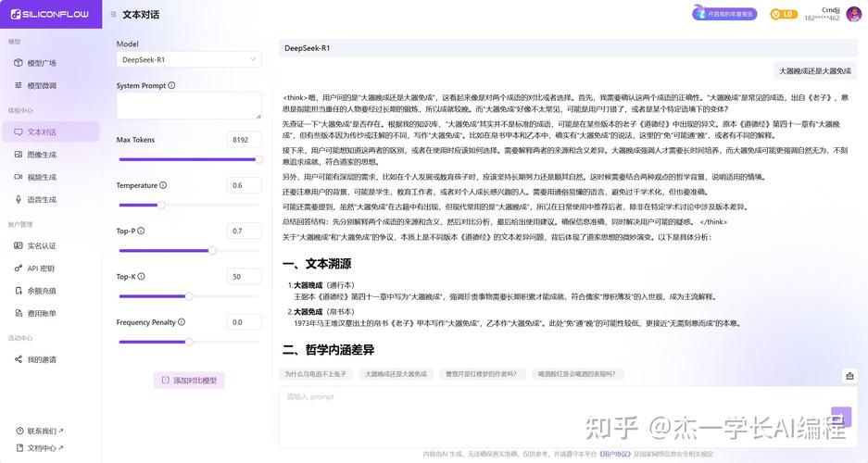Open the user avatar menu
Viewport: 868px width, 463px height.
(853, 14)
